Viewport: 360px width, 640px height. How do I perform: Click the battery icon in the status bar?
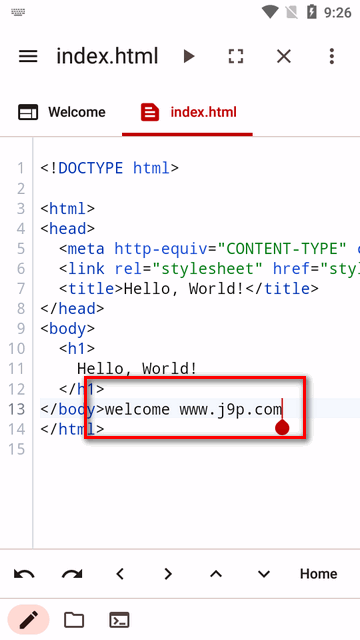pos(312,12)
